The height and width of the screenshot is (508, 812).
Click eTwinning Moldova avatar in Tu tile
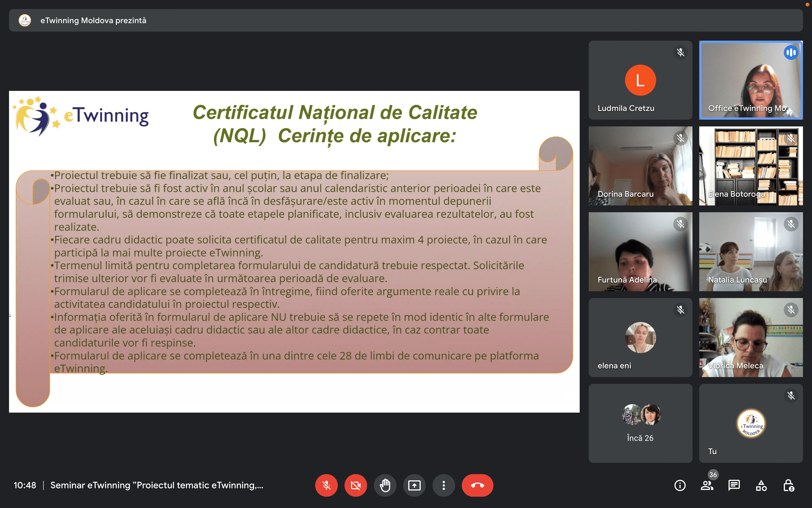(x=751, y=423)
